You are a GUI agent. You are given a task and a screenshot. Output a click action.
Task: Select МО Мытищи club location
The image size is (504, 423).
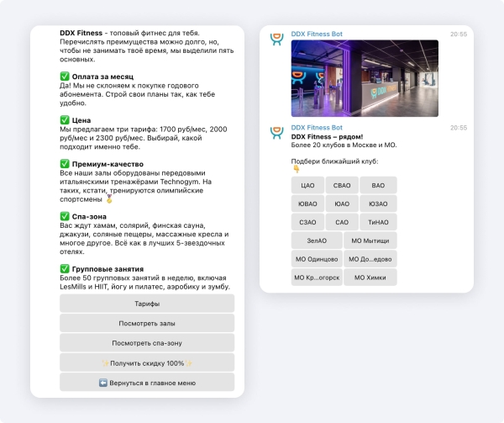[370, 241]
